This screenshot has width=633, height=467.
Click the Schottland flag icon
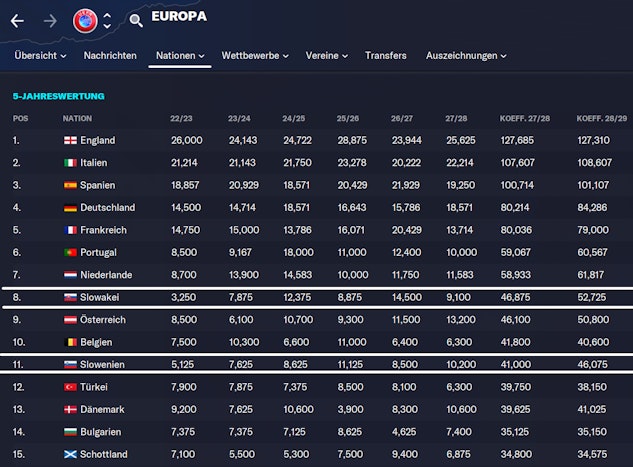pos(70,454)
